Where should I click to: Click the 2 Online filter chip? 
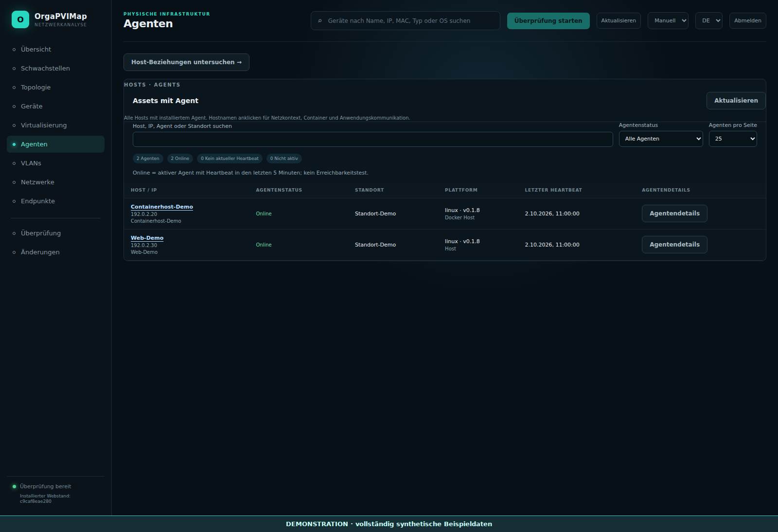point(180,159)
